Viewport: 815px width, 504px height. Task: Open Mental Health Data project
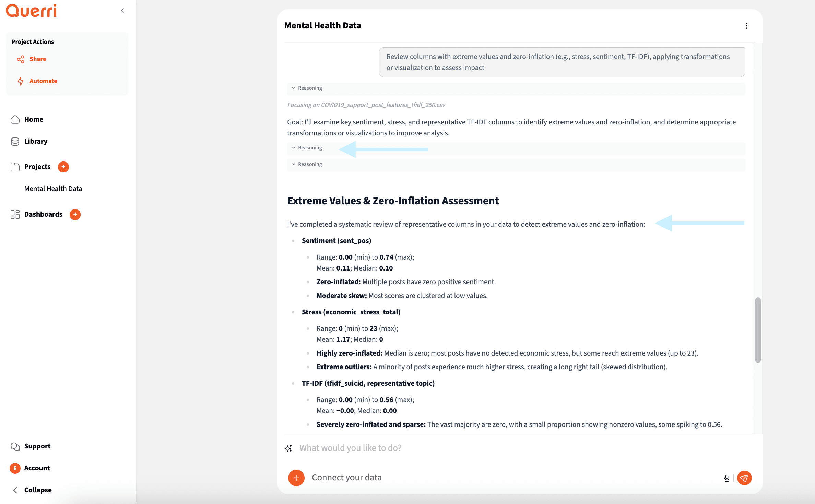pos(53,189)
